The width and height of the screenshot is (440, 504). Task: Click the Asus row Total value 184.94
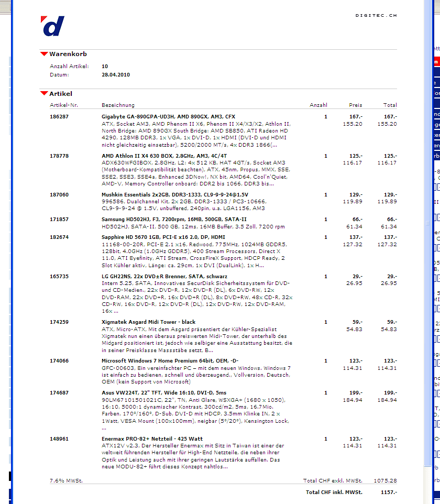point(387,400)
